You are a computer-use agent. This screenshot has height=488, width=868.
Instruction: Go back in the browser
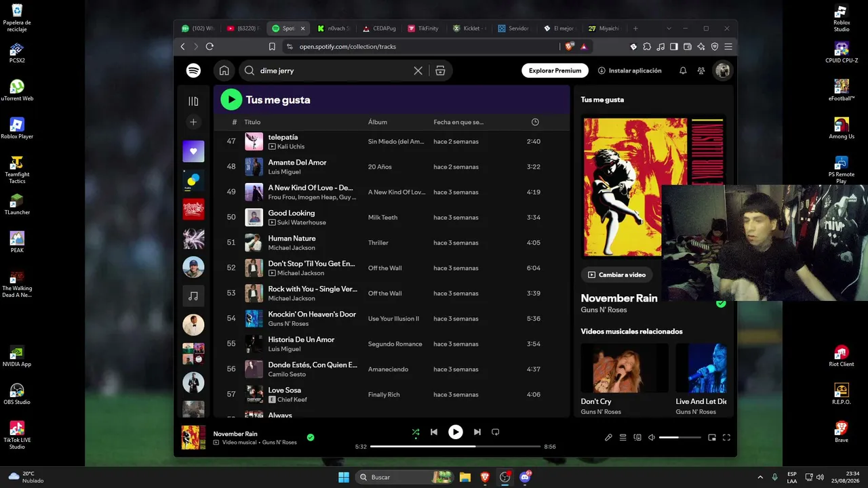[x=182, y=47]
